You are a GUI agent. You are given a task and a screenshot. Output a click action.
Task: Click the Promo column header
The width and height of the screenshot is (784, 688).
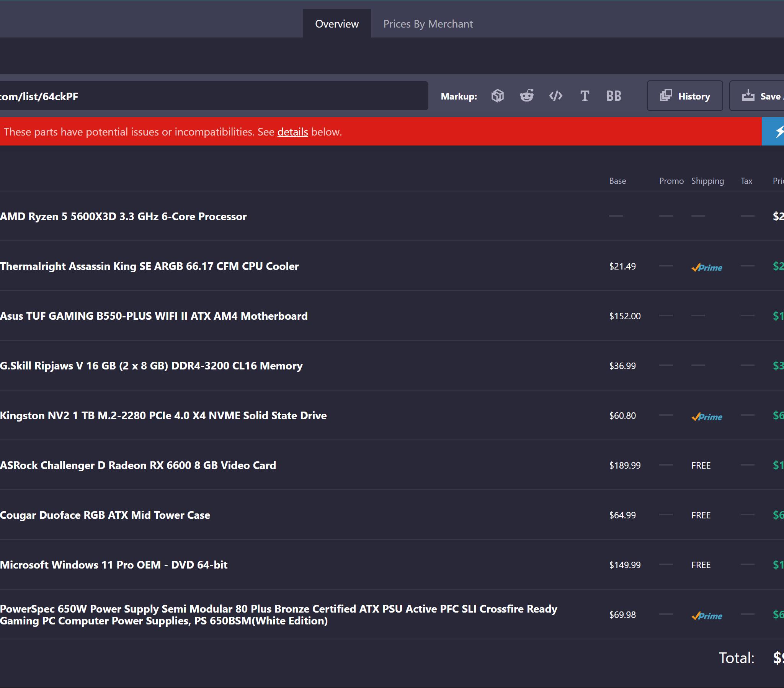(x=671, y=181)
